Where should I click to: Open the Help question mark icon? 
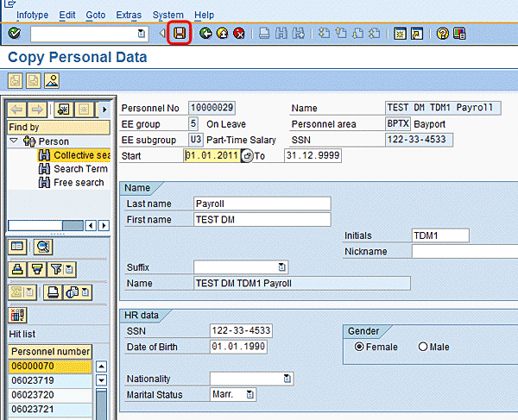tap(442, 34)
